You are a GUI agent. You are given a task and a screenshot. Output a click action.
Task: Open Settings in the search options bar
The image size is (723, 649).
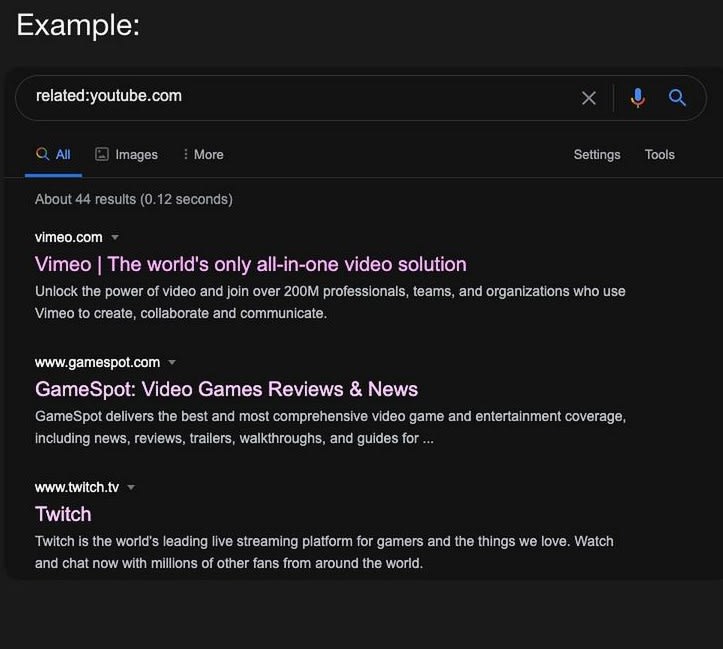pyautogui.click(x=597, y=154)
